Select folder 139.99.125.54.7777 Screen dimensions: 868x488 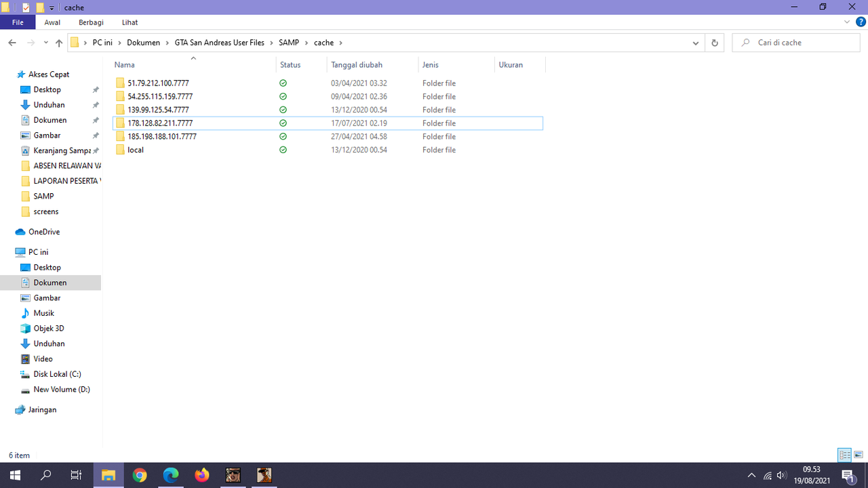point(158,110)
